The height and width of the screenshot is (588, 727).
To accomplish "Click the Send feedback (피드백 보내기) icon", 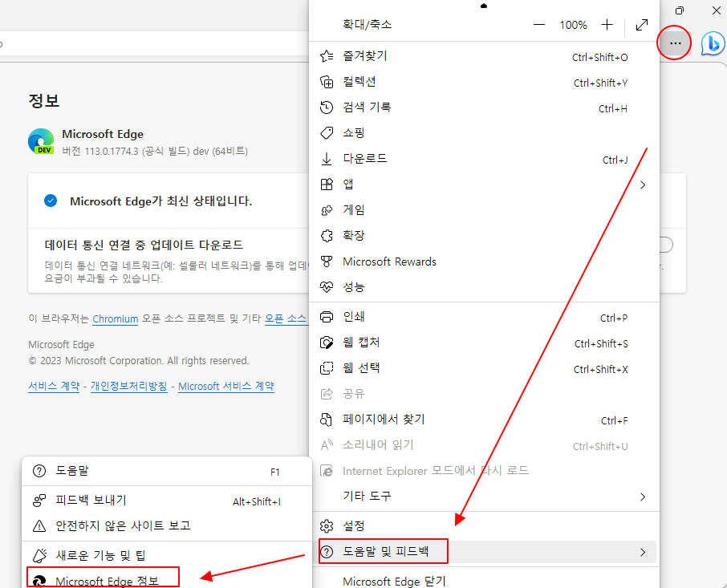I will (x=39, y=501).
